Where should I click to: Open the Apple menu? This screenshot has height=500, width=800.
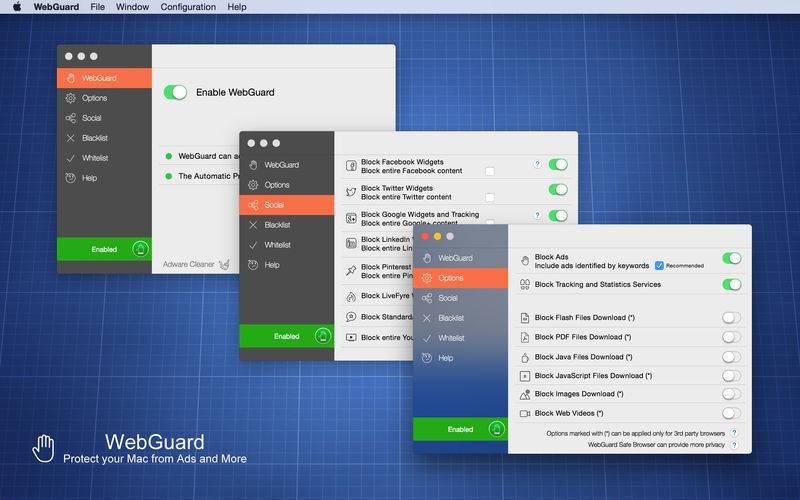17,7
